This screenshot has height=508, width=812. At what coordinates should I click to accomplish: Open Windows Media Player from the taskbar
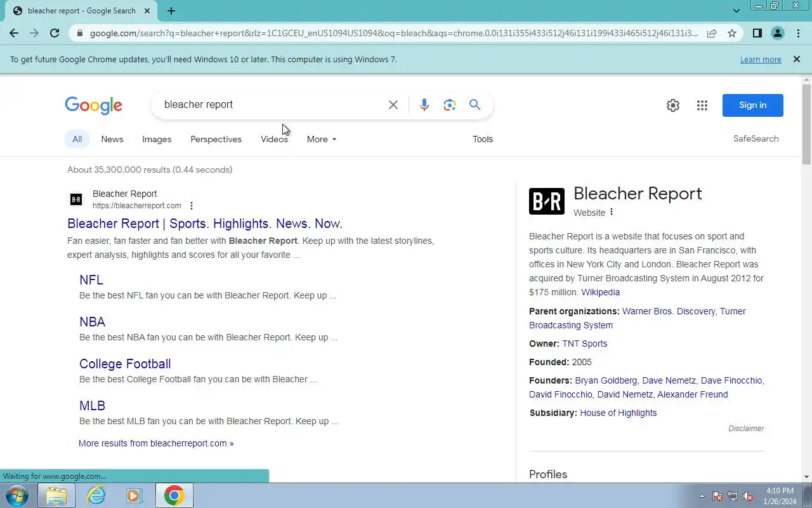pos(134,495)
